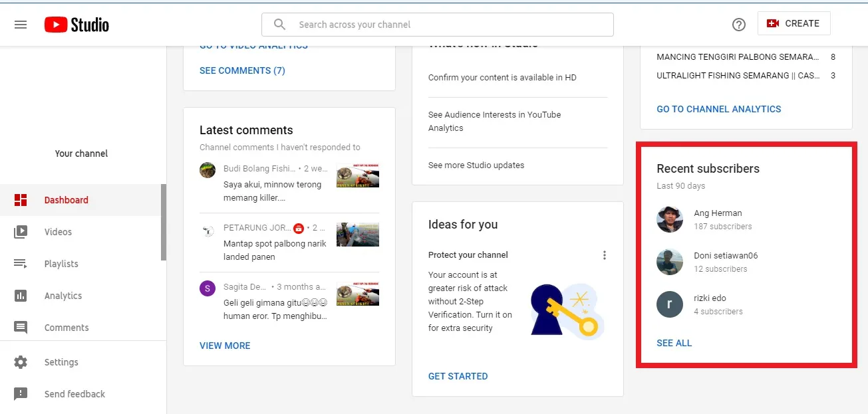Screen dimensions: 868x414
Task: Click the Videos icon in sidebar
Action: pyautogui.click(x=21, y=232)
